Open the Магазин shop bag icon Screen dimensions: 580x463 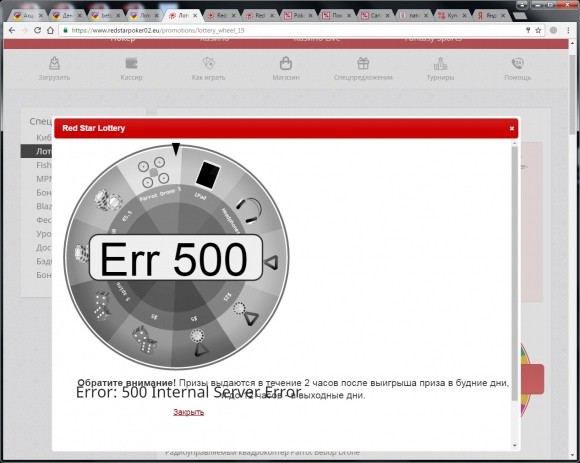pyautogui.click(x=286, y=63)
